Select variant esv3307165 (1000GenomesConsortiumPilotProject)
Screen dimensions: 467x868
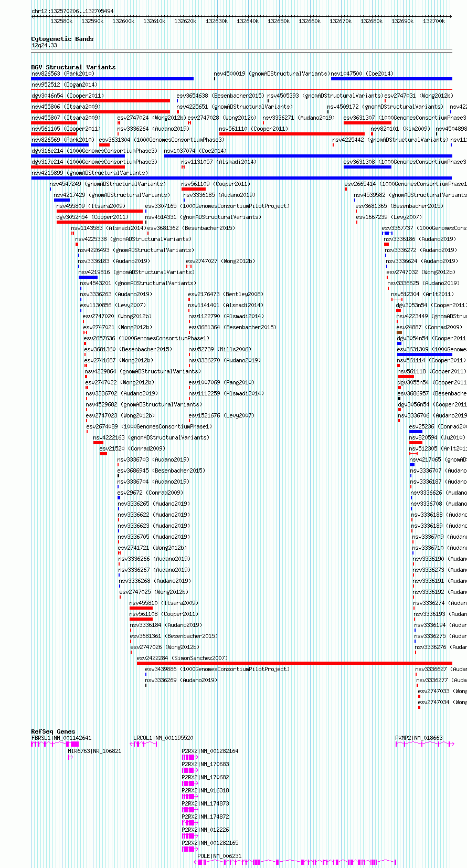(x=217, y=206)
